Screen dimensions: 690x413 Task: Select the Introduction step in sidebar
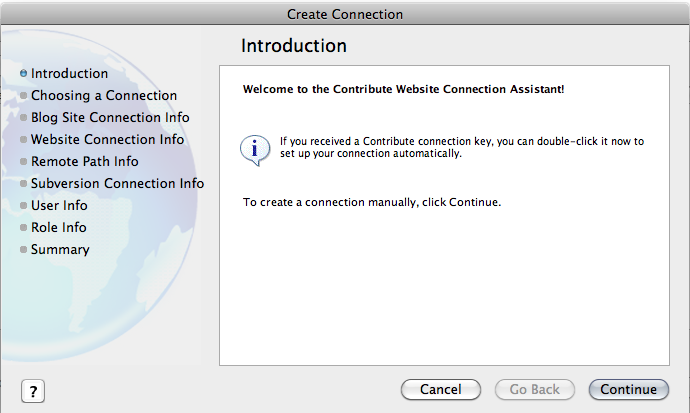69,73
